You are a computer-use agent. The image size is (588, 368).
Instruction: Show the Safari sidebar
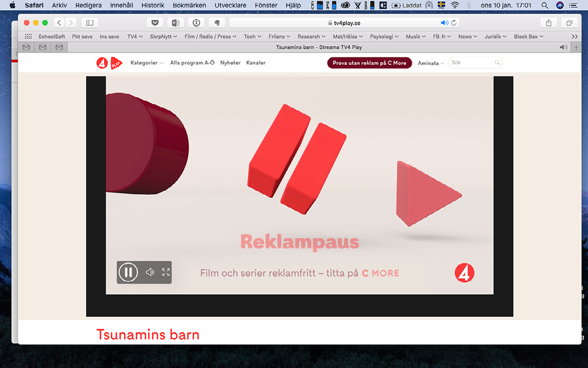click(x=90, y=23)
